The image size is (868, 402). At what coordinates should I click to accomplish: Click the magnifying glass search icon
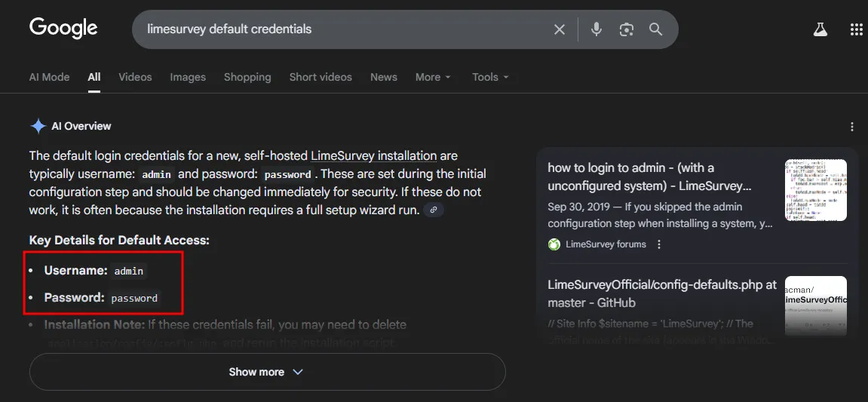[x=655, y=29]
